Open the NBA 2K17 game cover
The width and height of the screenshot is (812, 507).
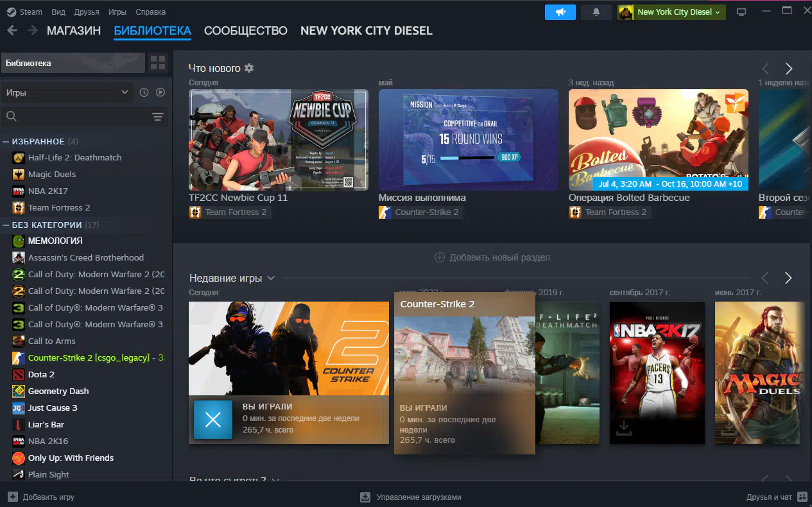pyautogui.click(x=657, y=373)
